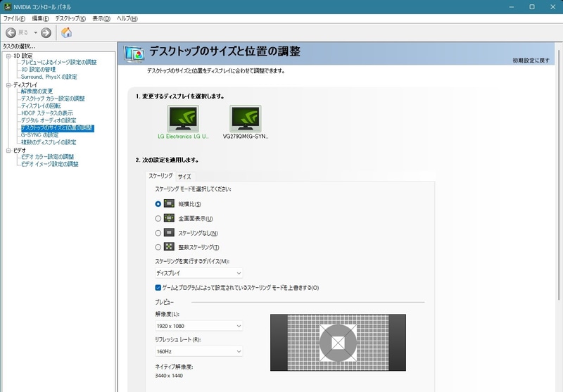This screenshot has height=392, width=563.
Task: Open Surround, PhysX の設定
Action: coord(49,77)
